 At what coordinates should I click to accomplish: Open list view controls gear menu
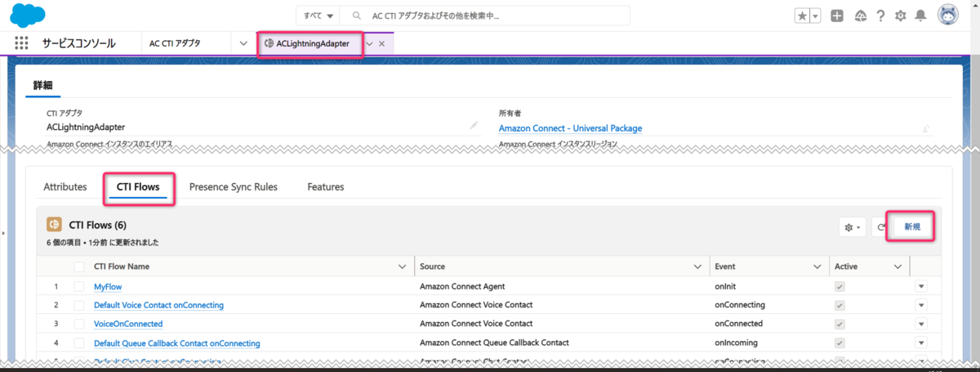853,227
